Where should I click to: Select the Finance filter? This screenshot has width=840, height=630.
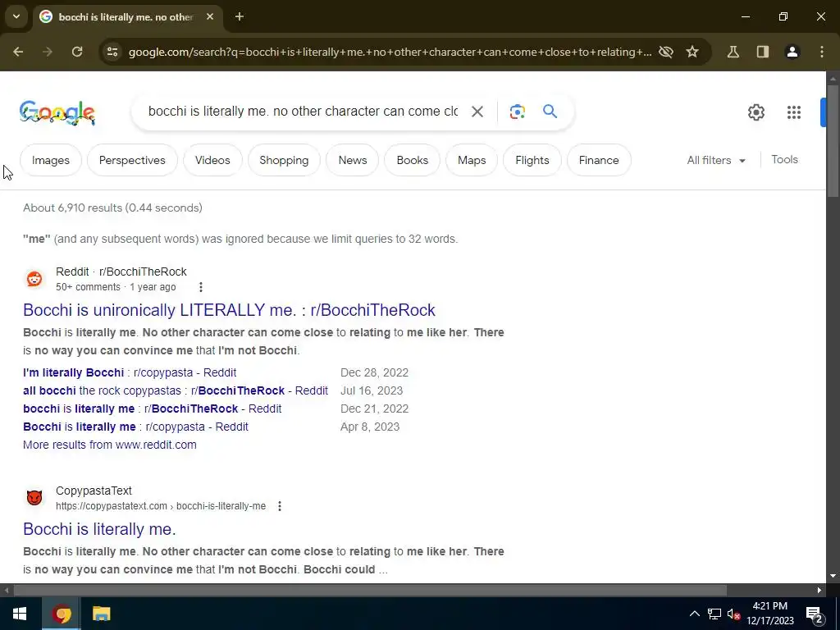tap(599, 160)
